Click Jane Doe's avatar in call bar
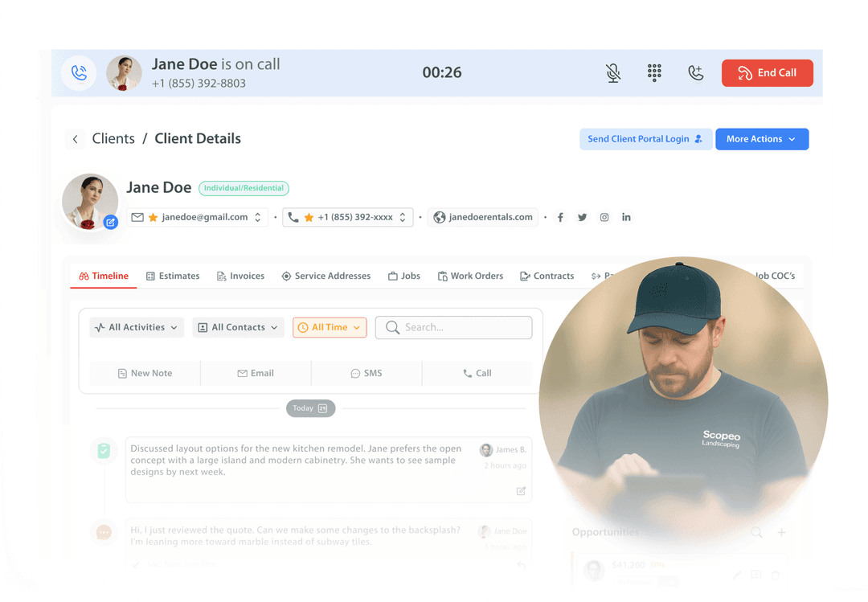This screenshot has width=868, height=602. [124, 72]
